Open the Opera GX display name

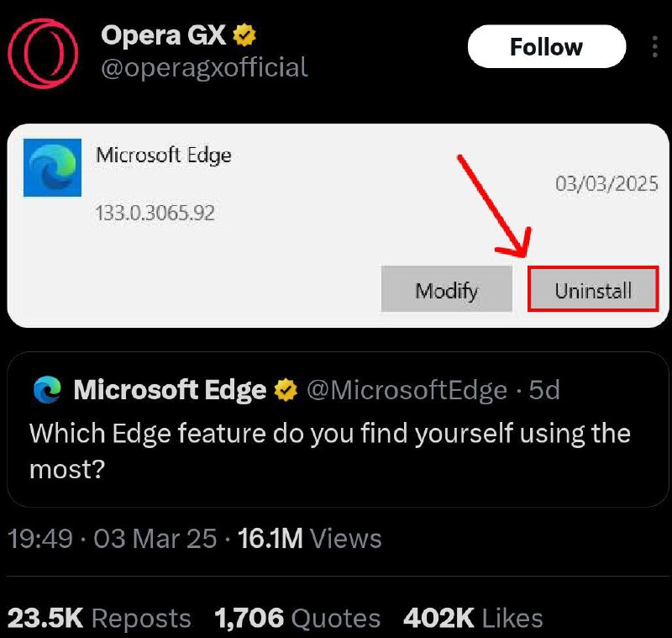click(163, 35)
